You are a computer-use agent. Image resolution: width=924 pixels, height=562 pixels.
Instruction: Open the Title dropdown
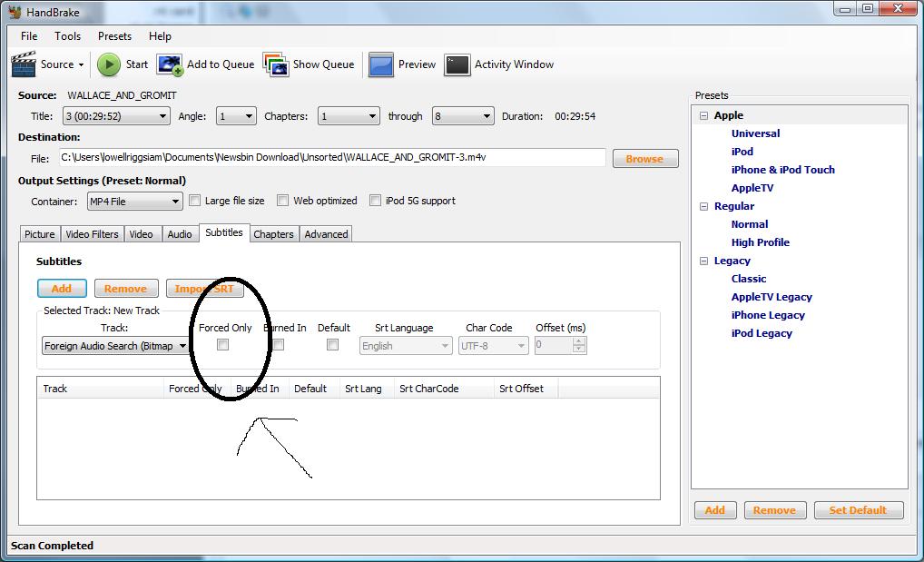point(116,116)
